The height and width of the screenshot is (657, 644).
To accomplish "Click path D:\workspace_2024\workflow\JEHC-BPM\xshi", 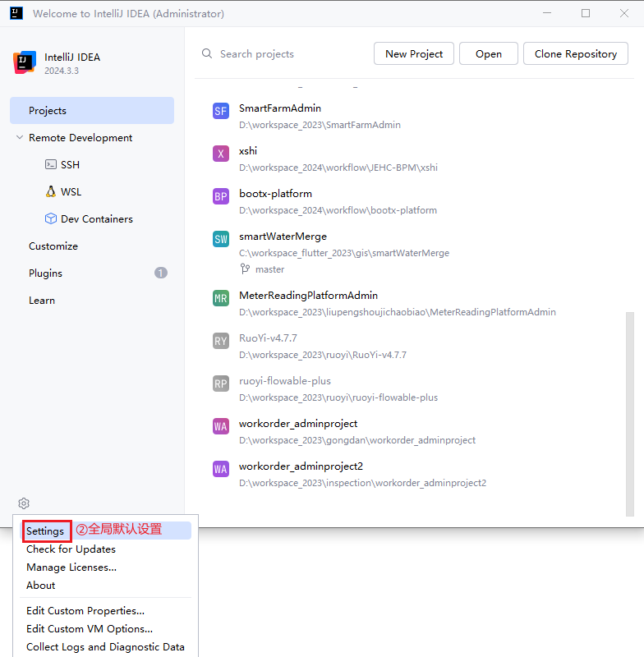I will click(x=338, y=168).
